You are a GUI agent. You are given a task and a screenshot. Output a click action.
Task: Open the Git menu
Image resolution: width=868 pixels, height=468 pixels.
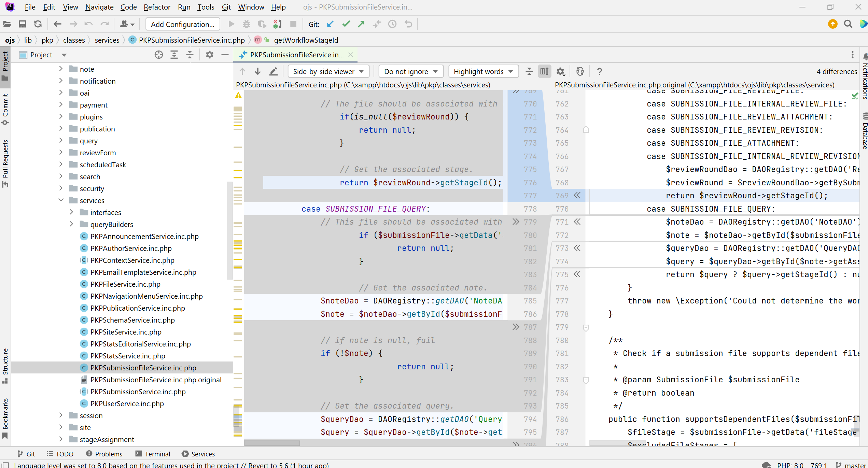click(226, 7)
